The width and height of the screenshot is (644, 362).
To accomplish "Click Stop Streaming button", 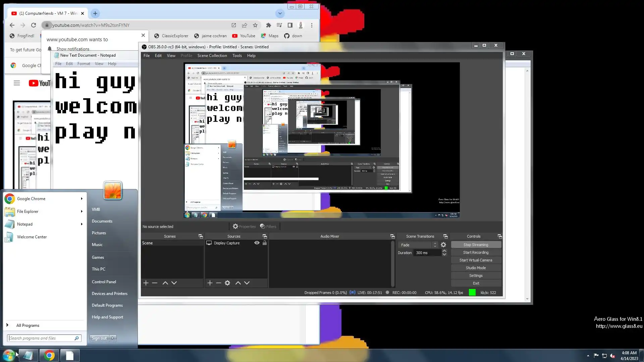I will [x=476, y=245].
